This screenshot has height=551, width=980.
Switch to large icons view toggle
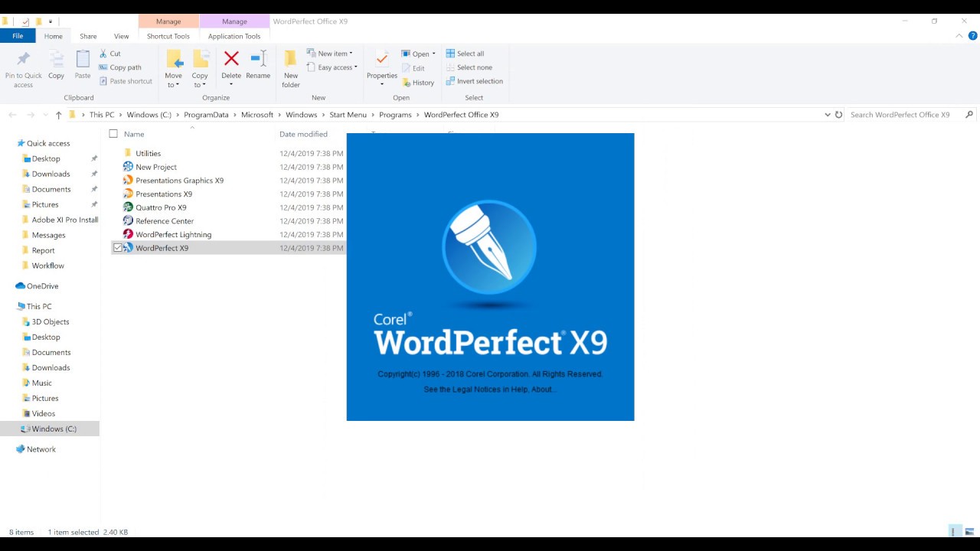point(969,532)
